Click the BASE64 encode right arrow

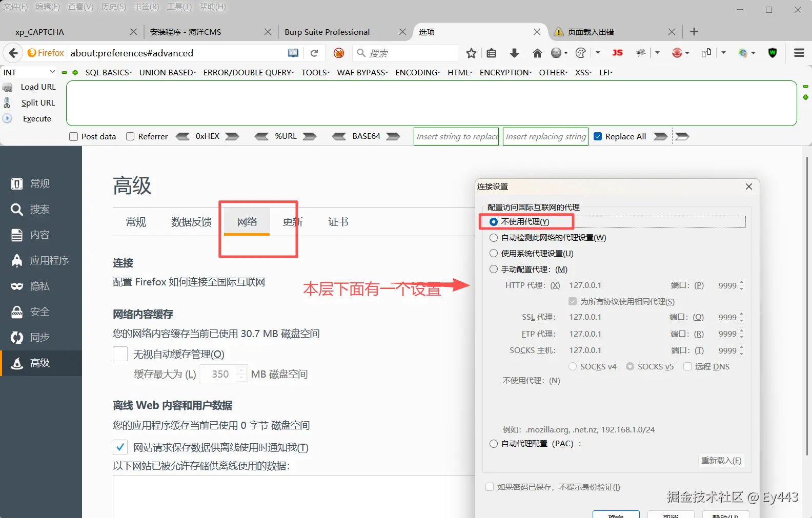tap(393, 136)
